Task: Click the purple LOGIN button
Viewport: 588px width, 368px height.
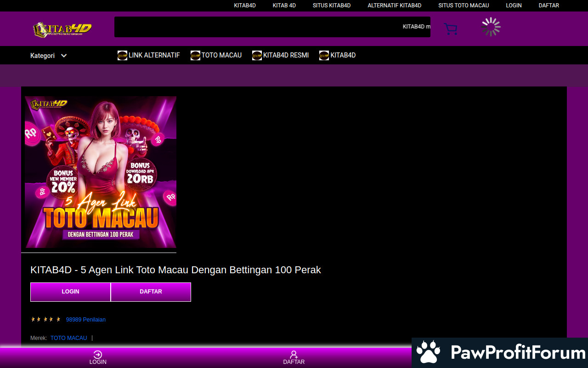Action: [x=70, y=292]
